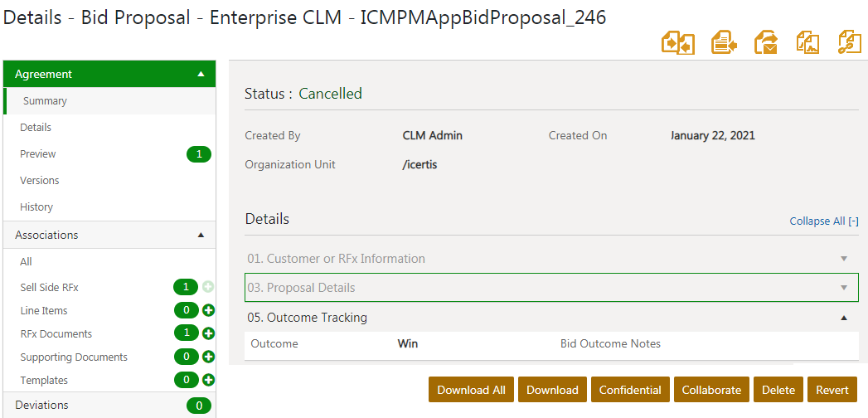Open the Versions item in the sidebar
The image size is (868, 418).
pos(40,180)
